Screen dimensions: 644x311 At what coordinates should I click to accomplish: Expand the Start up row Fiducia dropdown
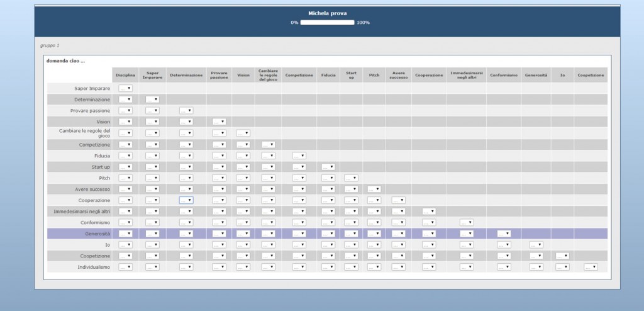[x=328, y=167]
